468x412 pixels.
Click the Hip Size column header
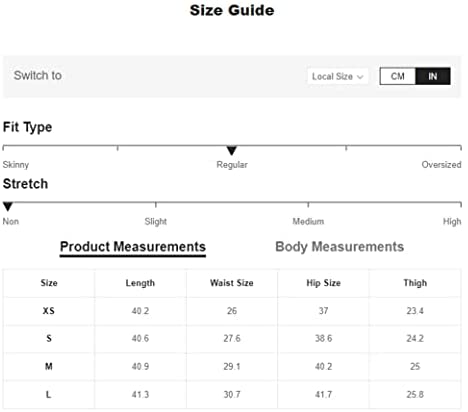(323, 283)
